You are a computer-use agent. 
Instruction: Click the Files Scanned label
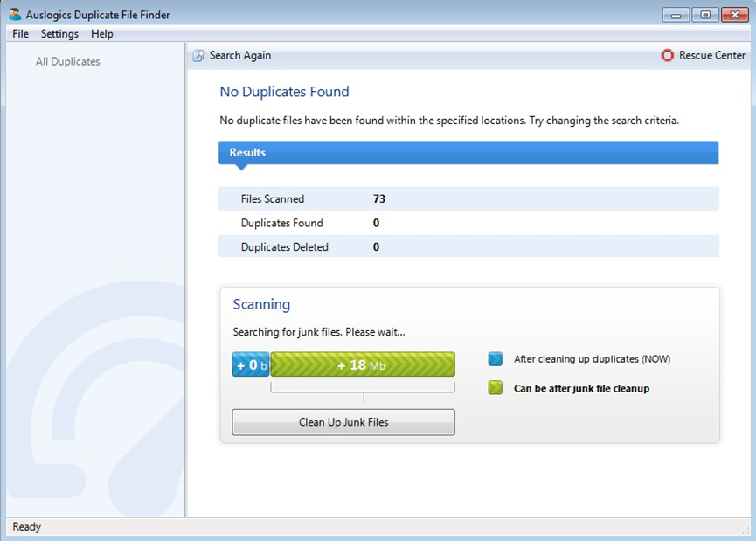pos(273,198)
